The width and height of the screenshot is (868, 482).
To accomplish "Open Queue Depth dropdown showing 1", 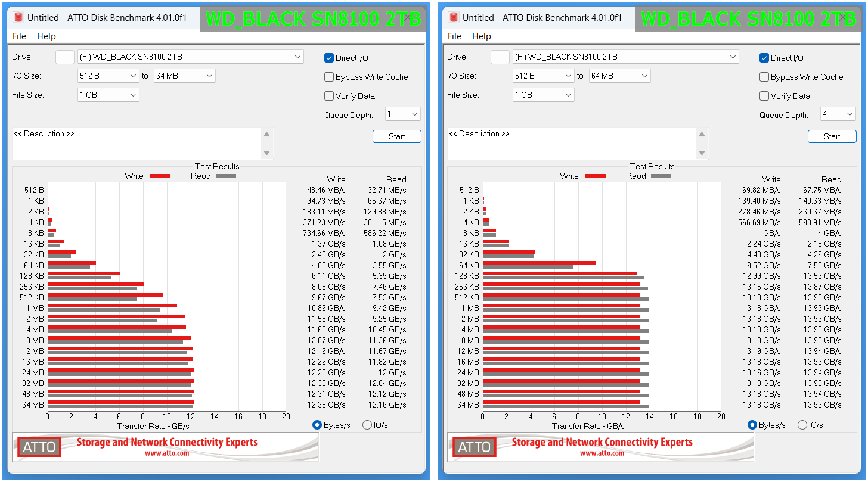I will [402, 114].
